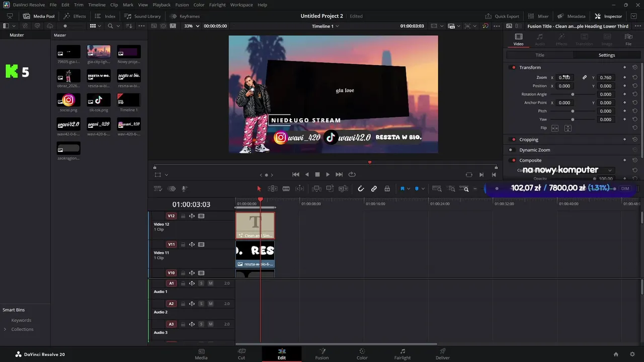Click the Full Extent Zoom icon

click(x=437, y=189)
